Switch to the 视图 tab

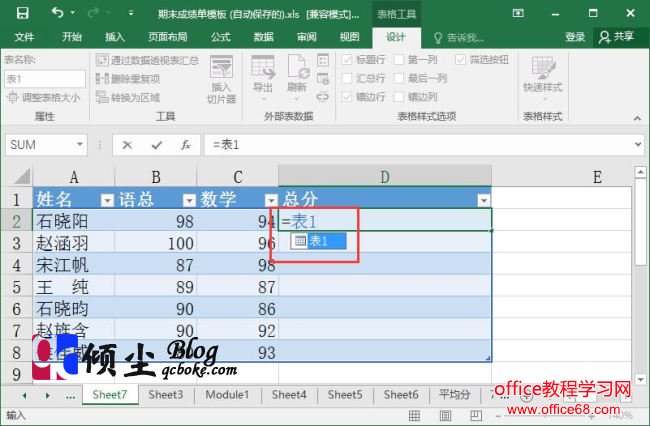(349, 37)
